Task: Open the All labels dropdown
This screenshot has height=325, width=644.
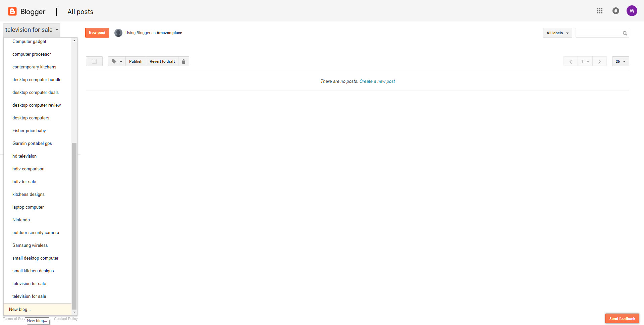Action: pos(557,33)
